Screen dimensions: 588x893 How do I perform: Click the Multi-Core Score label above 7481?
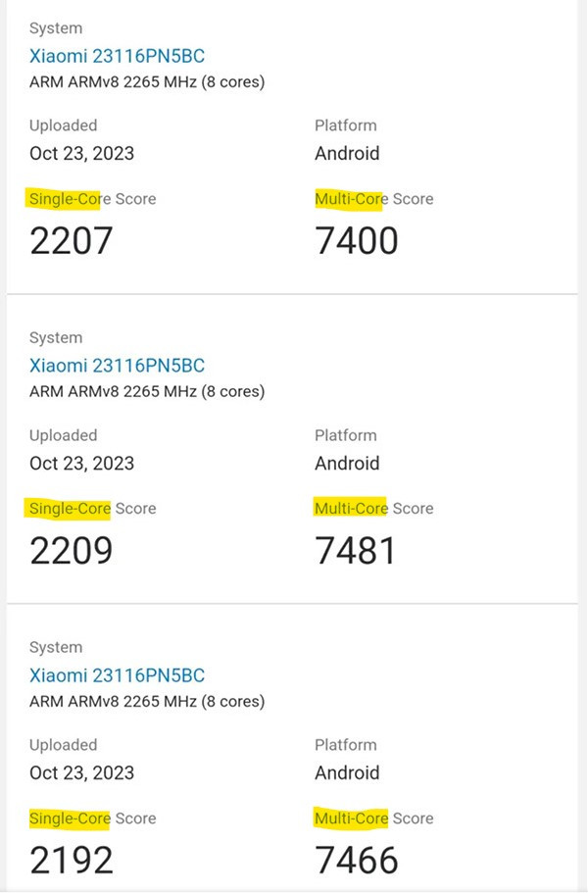(373, 509)
